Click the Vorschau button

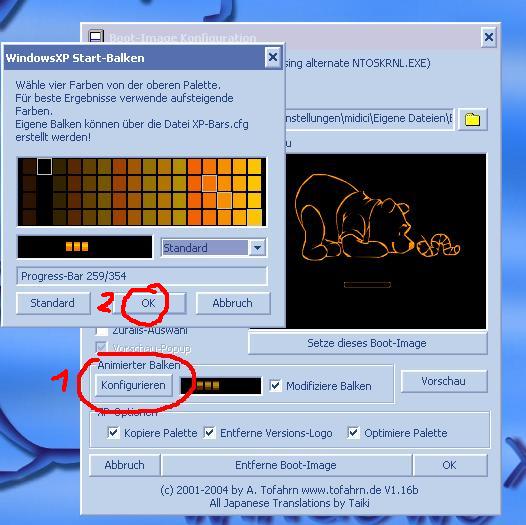tap(443, 381)
